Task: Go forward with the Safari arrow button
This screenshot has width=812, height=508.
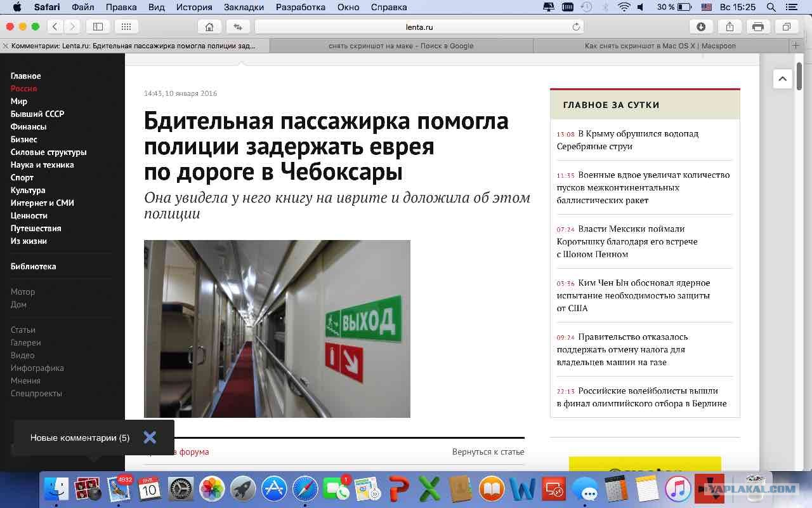Action: [72, 27]
